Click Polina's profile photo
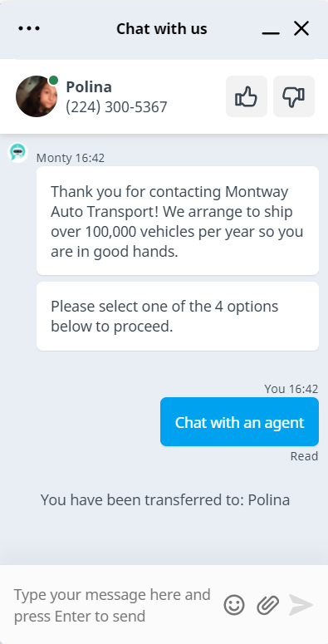 point(37,96)
